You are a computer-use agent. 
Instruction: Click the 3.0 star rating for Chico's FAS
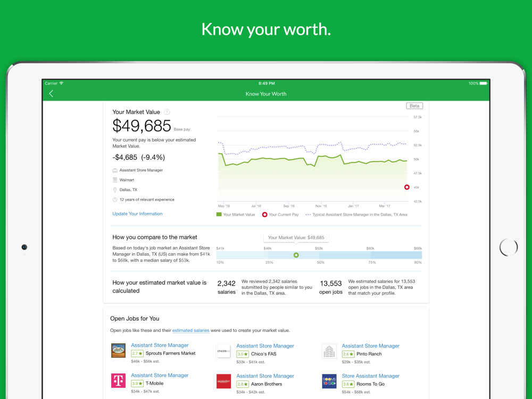click(243, 354)
